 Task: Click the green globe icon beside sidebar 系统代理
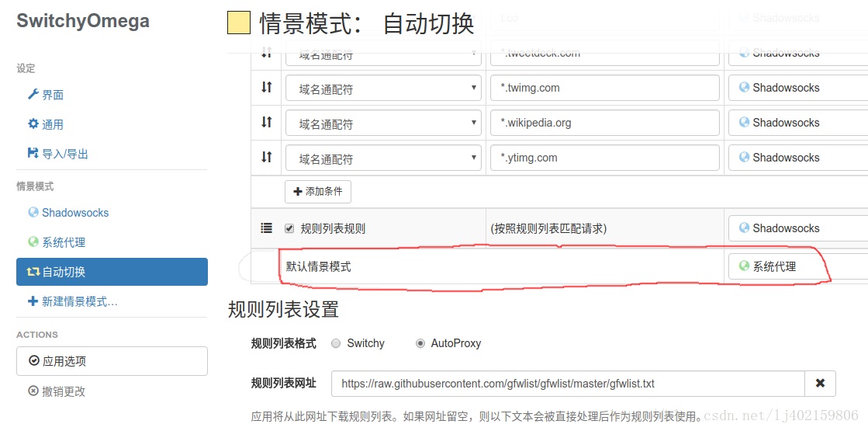(33, 242)
